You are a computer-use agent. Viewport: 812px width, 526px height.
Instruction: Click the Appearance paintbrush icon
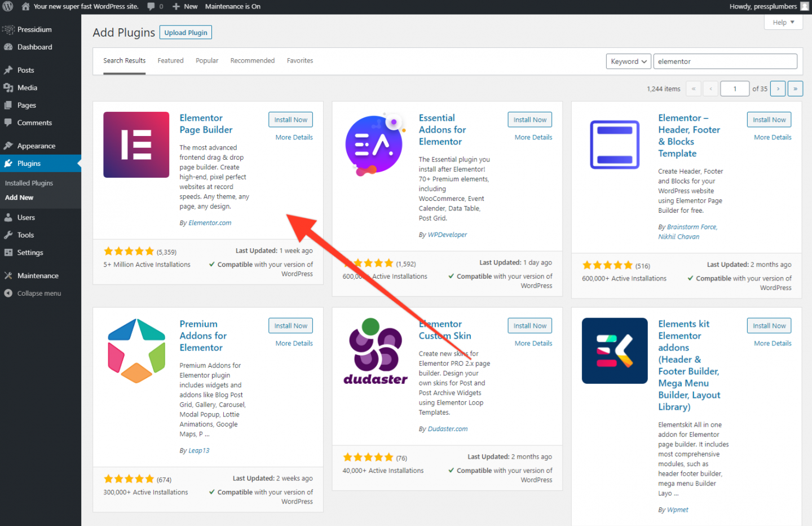click(x=8, y=146)
